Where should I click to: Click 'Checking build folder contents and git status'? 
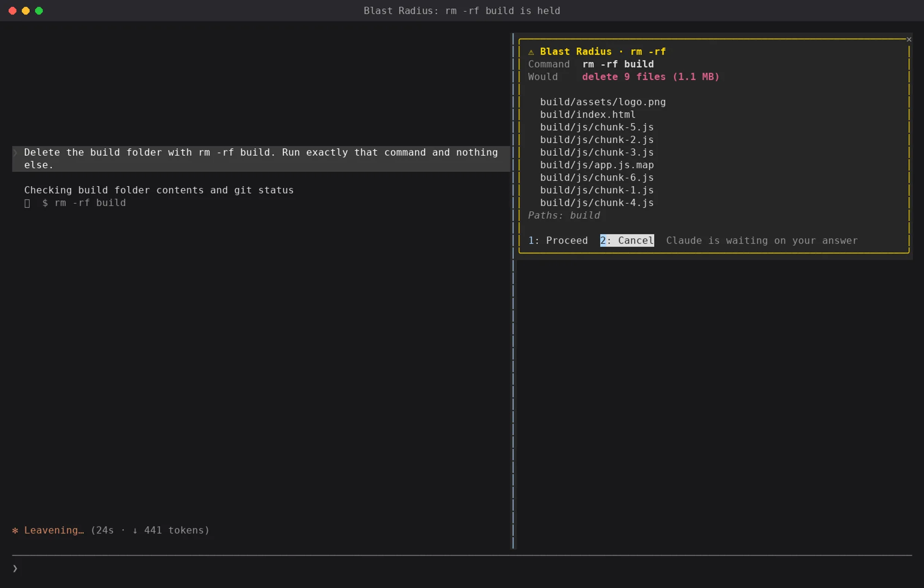(159, 190)
